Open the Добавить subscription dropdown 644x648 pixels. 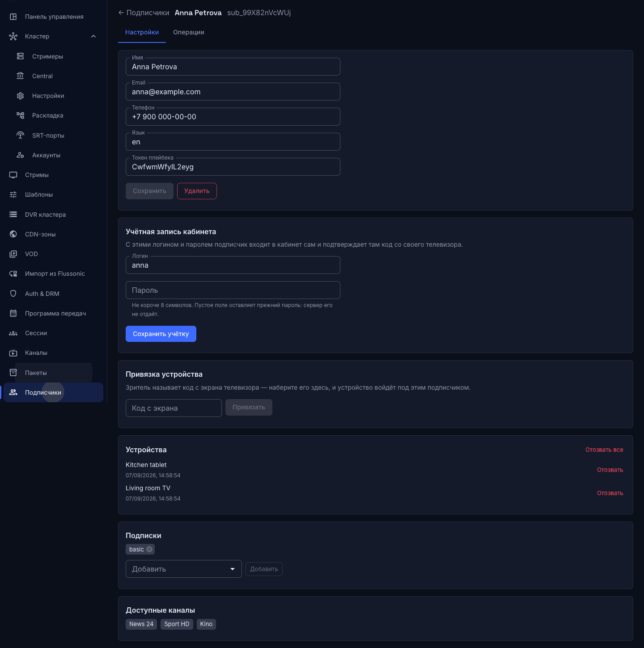click(184, 569)
